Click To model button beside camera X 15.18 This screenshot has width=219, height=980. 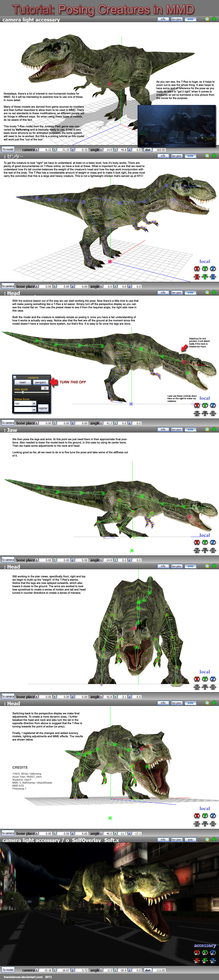tap(8, 970)
